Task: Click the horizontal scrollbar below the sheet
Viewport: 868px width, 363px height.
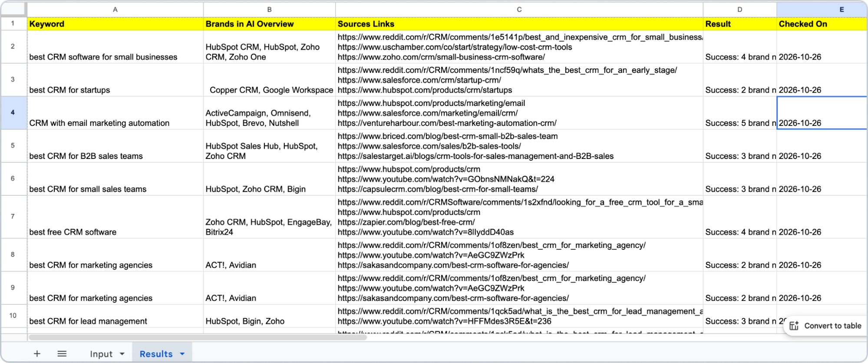Action: (x=198, y=337)
